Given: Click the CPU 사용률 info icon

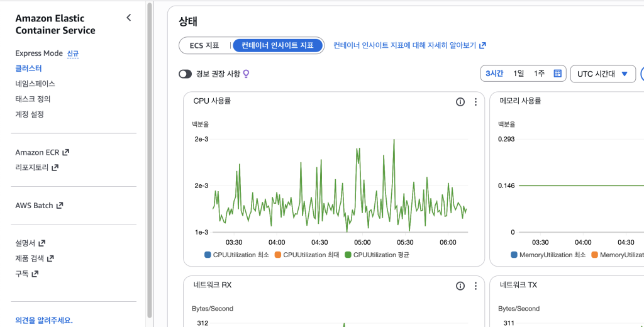Looking at the screenshot, I should coord(460,102).
